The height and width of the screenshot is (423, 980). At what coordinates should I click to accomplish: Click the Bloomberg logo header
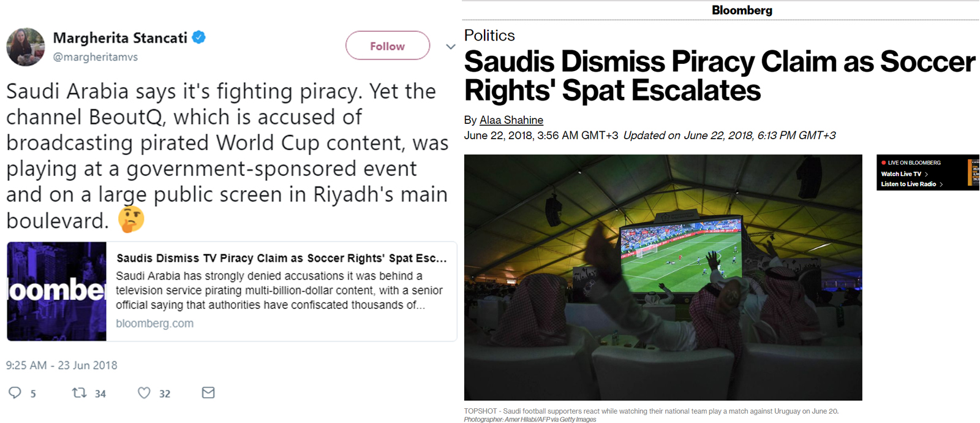(742, 10)
